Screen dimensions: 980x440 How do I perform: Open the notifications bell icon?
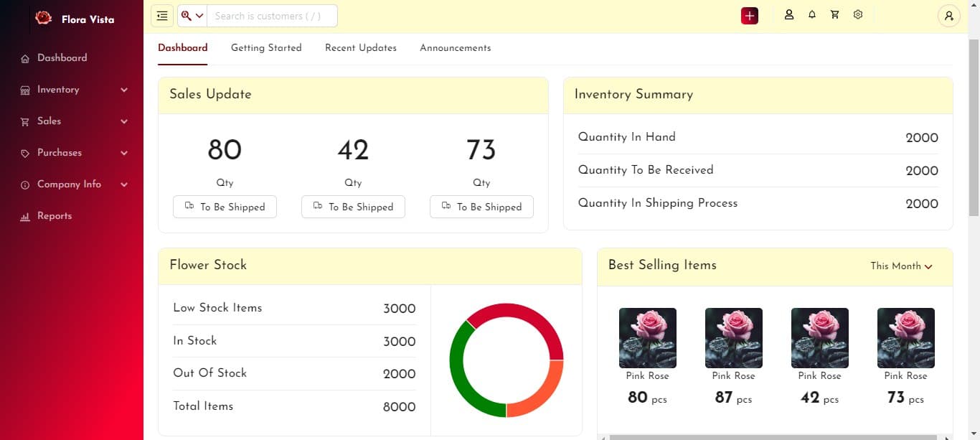click(x=812, y=15)
